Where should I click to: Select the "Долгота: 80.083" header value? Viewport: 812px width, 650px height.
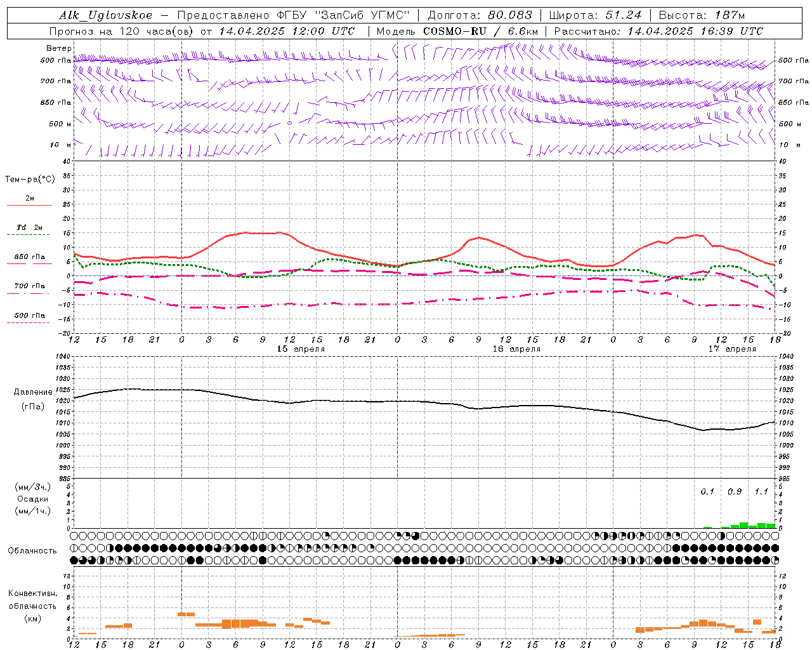pyautogui.click(x=481, y=15)
